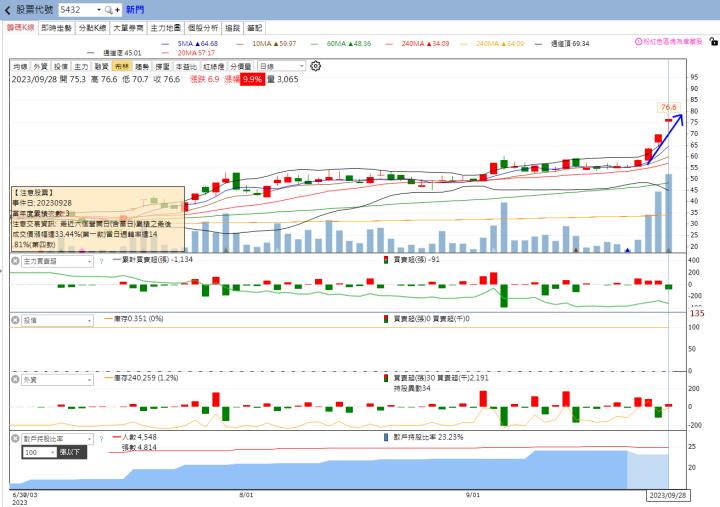This screenshot has height=507, width=720.
Task: Toggle the 外資 overlay button
Action: [x=40, y=67]
